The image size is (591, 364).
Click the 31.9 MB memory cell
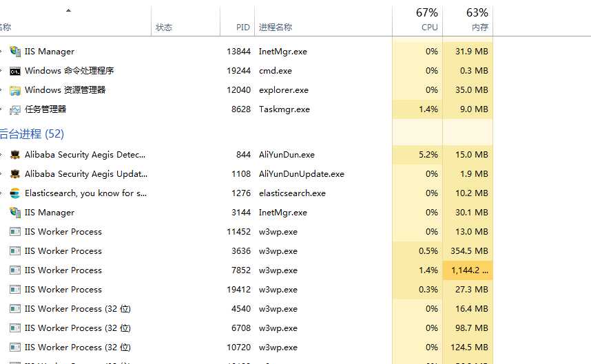click(472, 52)
